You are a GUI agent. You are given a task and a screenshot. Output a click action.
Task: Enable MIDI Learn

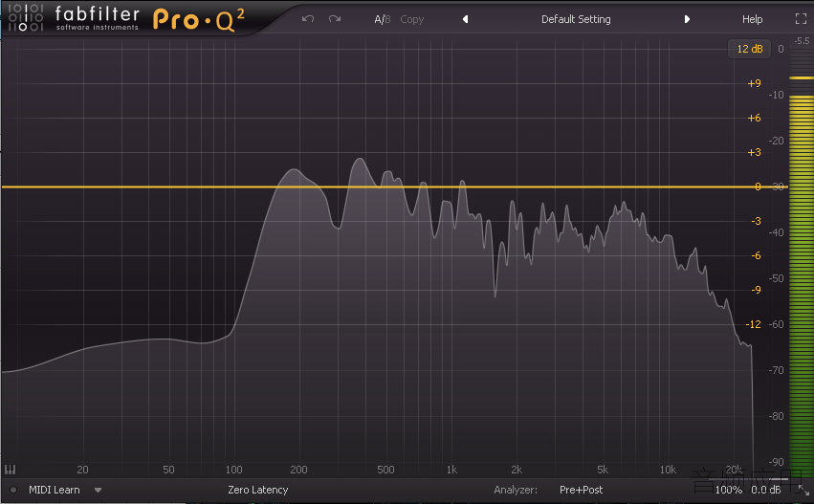[54, 490]
